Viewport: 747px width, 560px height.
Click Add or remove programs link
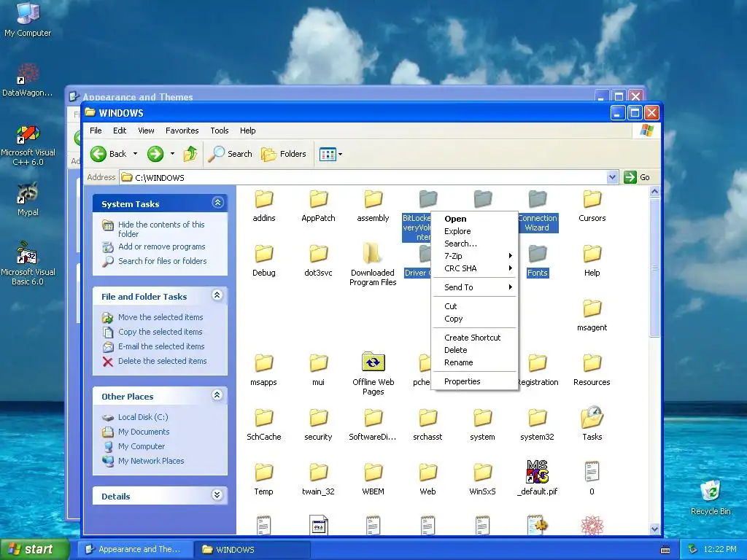click(x=161, y=246)
